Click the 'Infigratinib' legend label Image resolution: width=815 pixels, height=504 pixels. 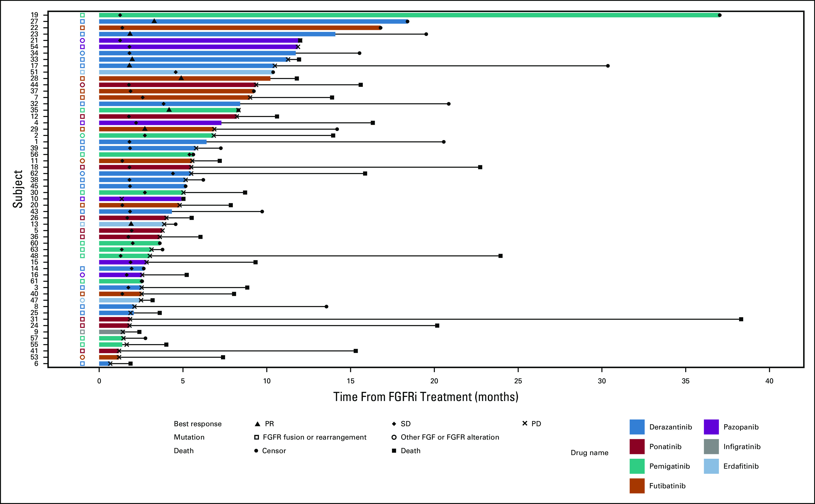[742, 447]
